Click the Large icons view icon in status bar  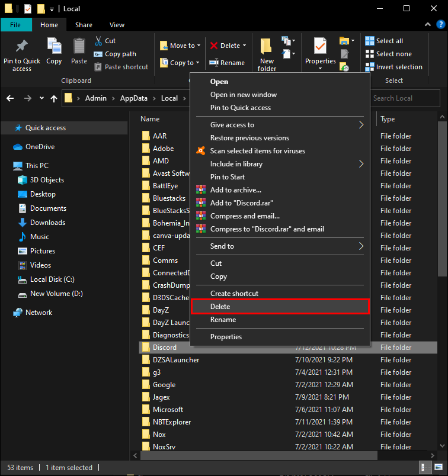coord(439,467)
